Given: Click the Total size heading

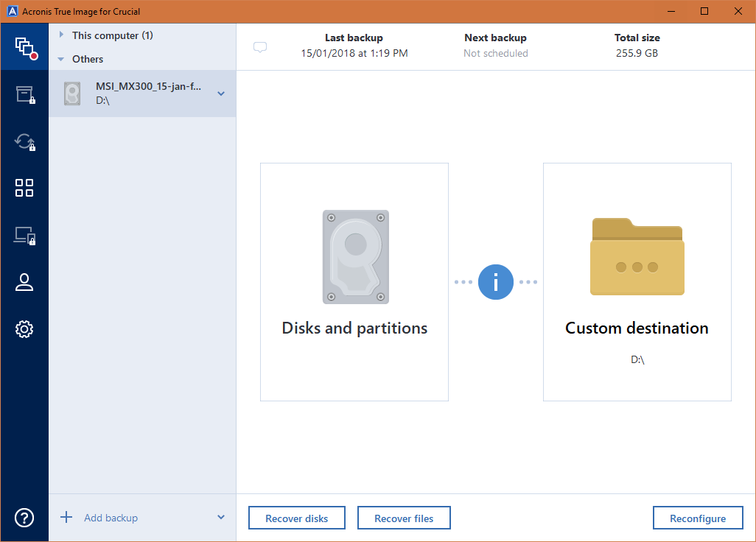Looking at the screenshot, I should pos(637,38).
